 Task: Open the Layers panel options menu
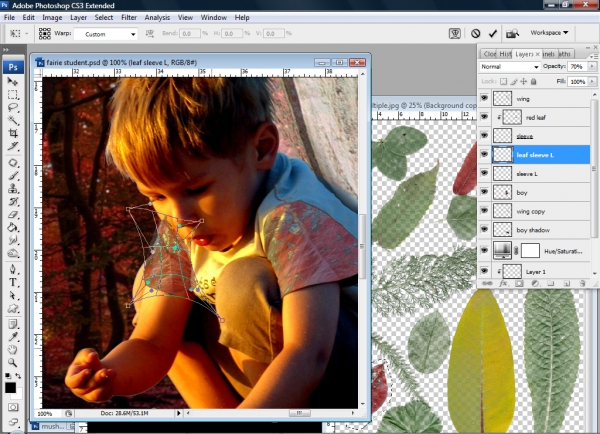(x=594, y=56)
